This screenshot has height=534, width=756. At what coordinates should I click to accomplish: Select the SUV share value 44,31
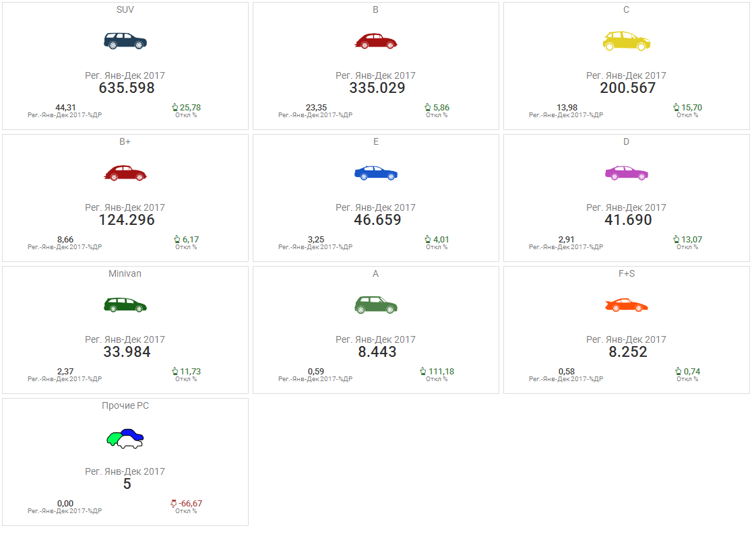coord(65,107)
